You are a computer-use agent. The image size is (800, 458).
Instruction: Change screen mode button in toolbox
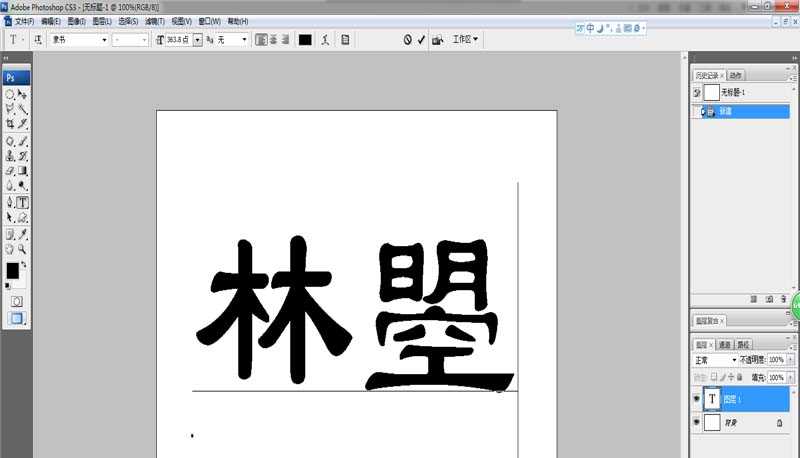pyautogui.click(x=17, y=319)
